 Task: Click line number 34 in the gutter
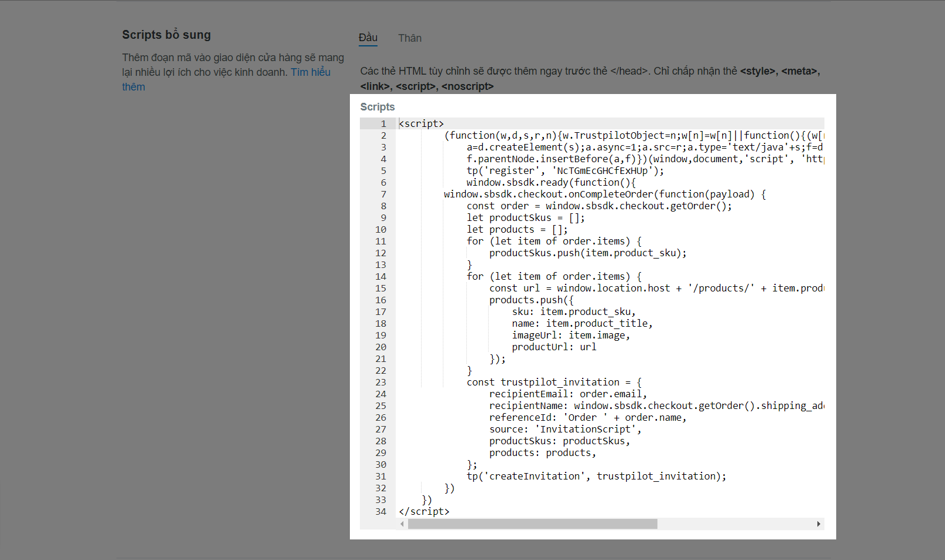[381, 511]
